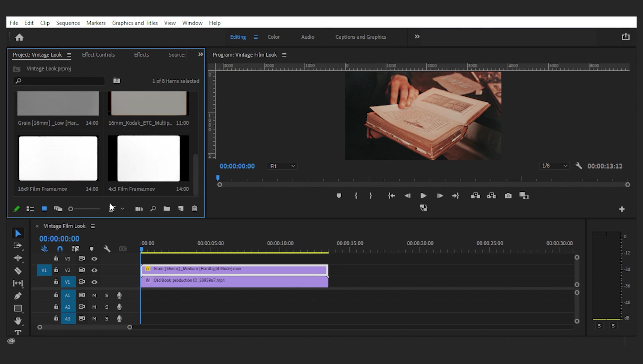Image resolution: width=643 pixels, height=364 pixels.
Task: Switch project panel to Freeform view
Action: tap(58, 209)
